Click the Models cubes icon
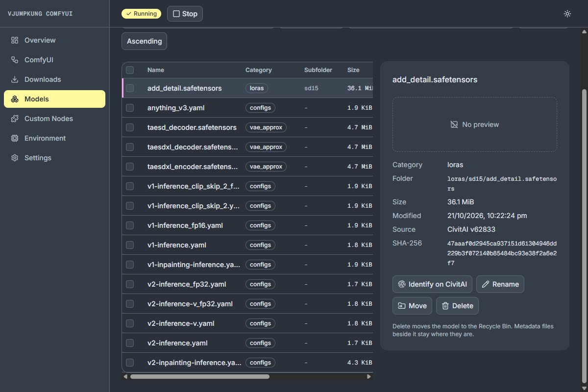588x392 pixels. click(x=15, y=99)
